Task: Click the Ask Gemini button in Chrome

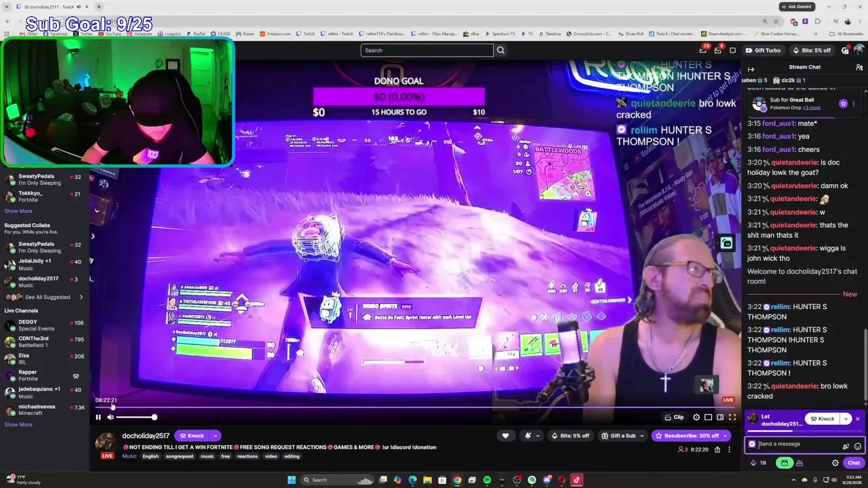Action: (x=797, y=7)
